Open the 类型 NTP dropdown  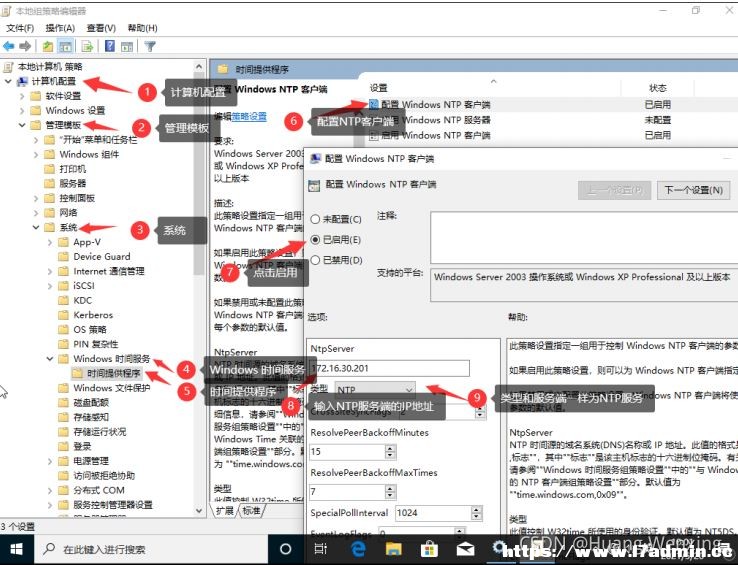click(375, 390)
